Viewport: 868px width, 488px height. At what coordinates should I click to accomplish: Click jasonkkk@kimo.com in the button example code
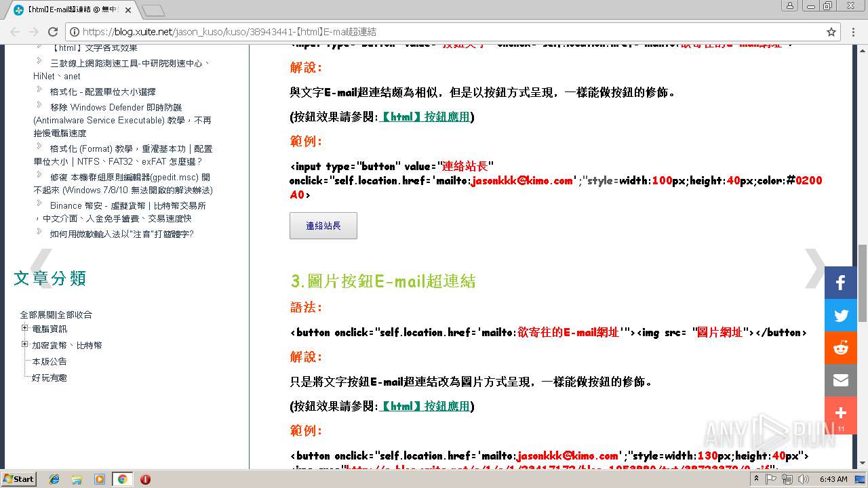522,180
